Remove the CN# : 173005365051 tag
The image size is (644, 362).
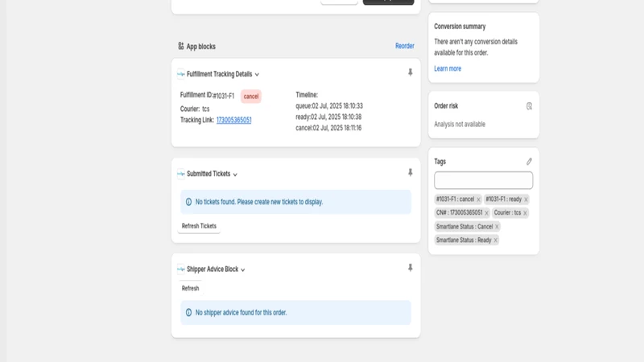coord(486,213)
